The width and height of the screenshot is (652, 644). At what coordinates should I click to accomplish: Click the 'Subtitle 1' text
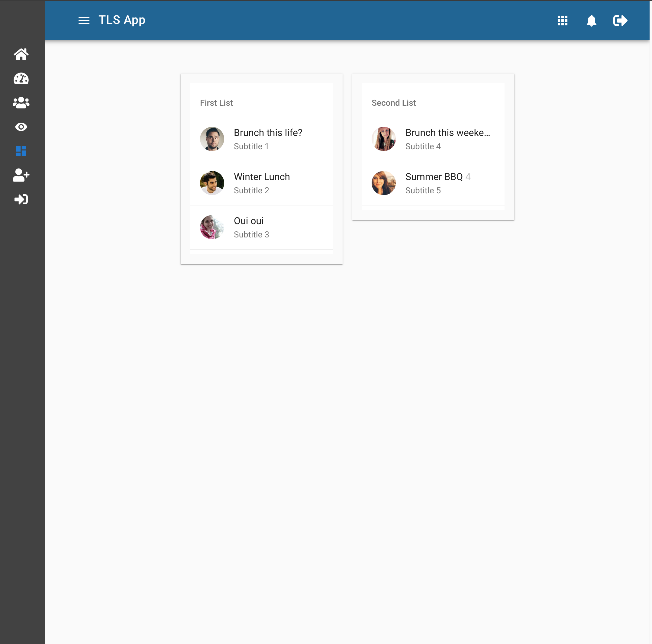point(251,147)
